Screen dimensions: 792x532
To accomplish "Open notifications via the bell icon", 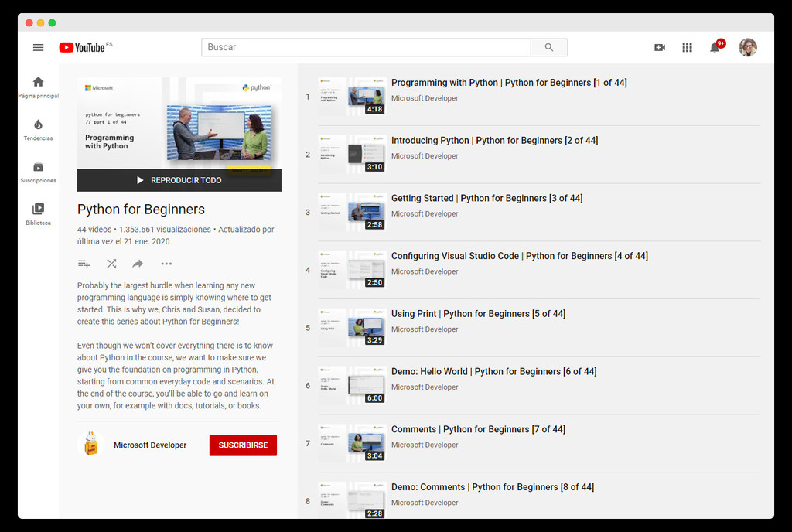I will click(x=714, y=47).
